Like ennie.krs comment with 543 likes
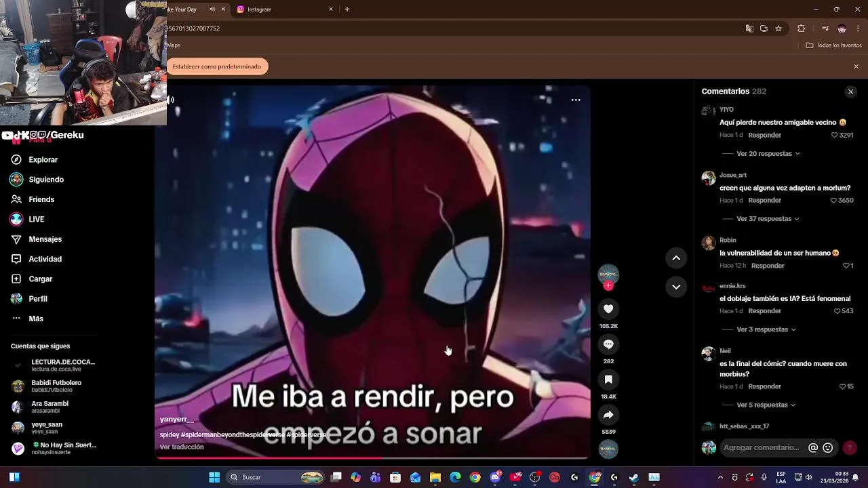This screenshot has width=868, height=488. pos(837,311)
